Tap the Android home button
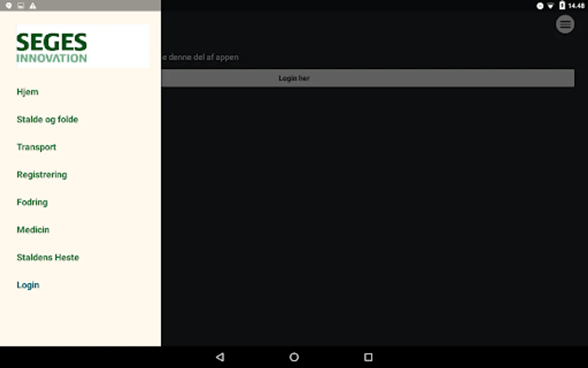Viewport: 588px width, 368px height. pyautogui.click(x=294, y=357)
